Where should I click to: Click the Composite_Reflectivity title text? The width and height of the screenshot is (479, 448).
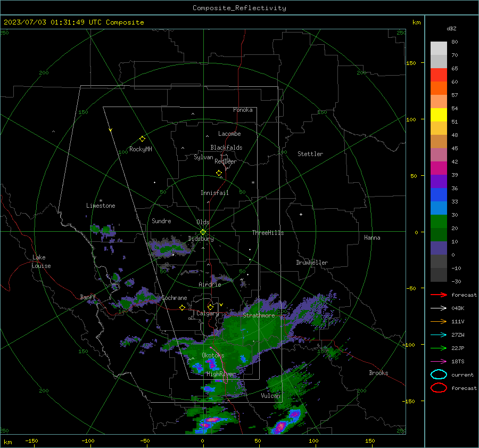[240, 7]
